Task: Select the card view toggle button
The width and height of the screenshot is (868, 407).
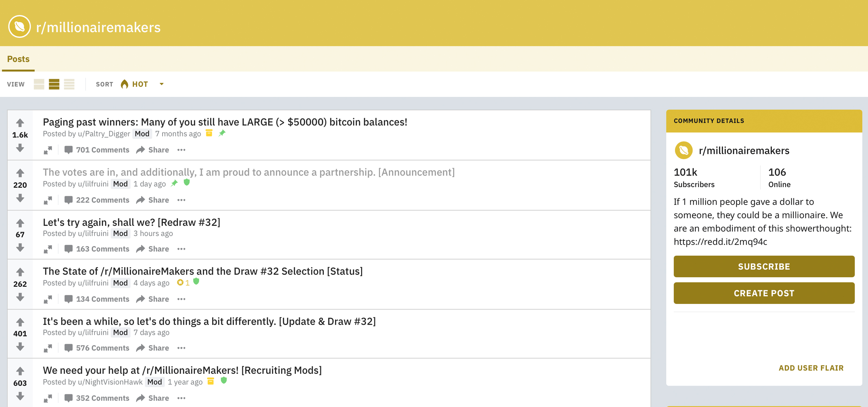Action: point(38,84)
